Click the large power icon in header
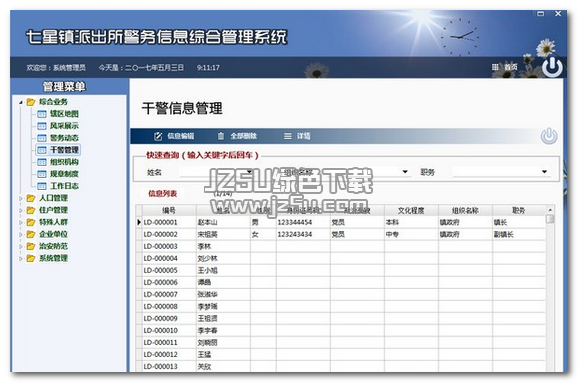578x383 pixels. click(552, 67)
